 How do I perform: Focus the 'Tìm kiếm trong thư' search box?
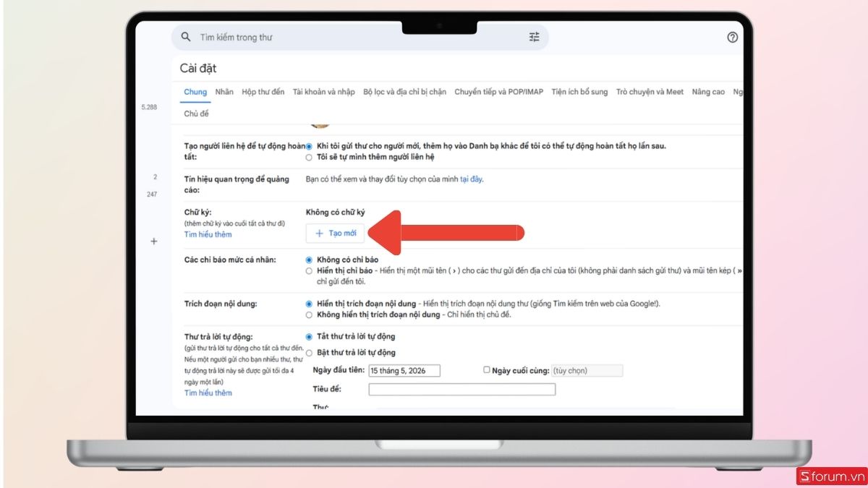coord(359,37)
